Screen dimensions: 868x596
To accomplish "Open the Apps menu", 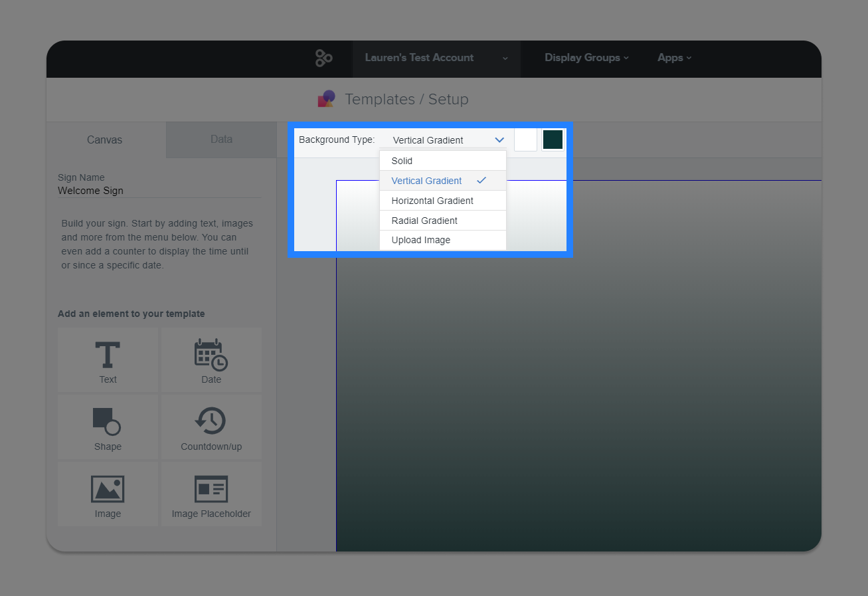I will (x=673, y=58).
